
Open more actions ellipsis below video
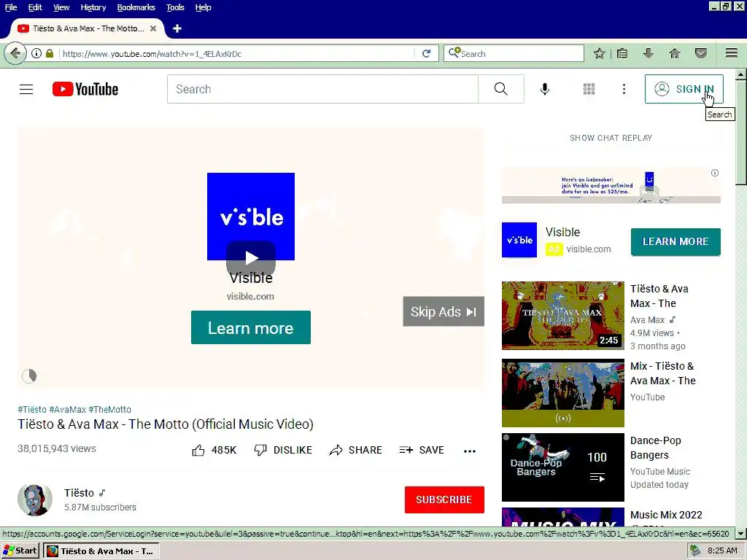coord(470,451)
